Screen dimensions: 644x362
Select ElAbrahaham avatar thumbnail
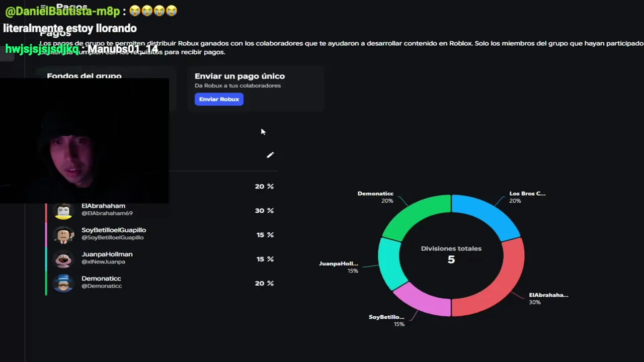63,211
